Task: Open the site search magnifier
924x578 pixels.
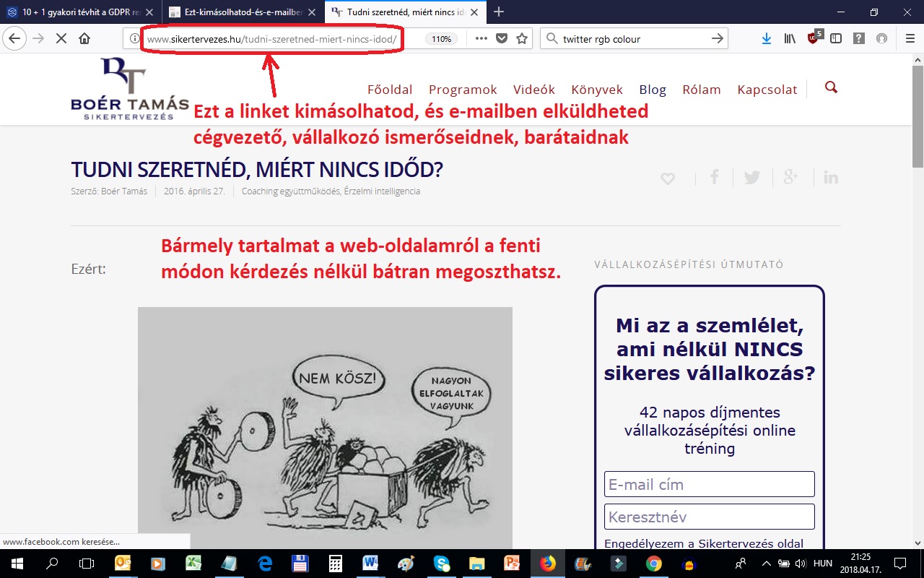Action: click(831, 87)
